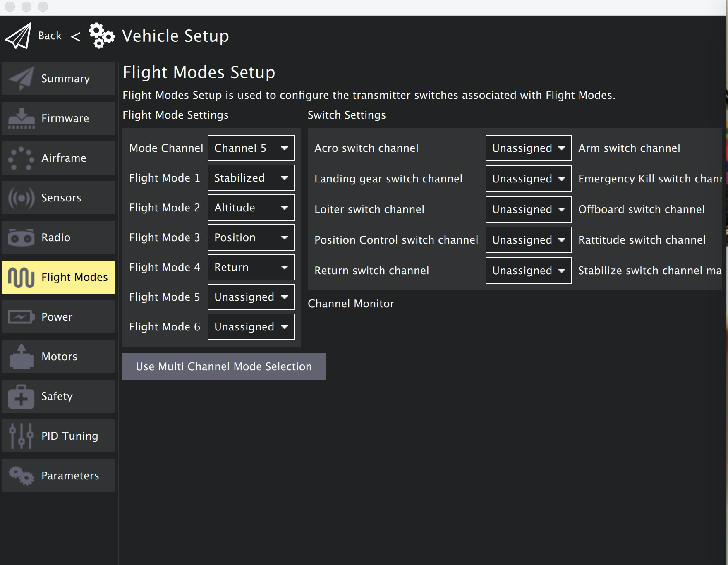Open Flight Mode 1 Stabilized dropdown
This screenshot has height=565, width=728.
pyautogui.click(x=251, y=178)
